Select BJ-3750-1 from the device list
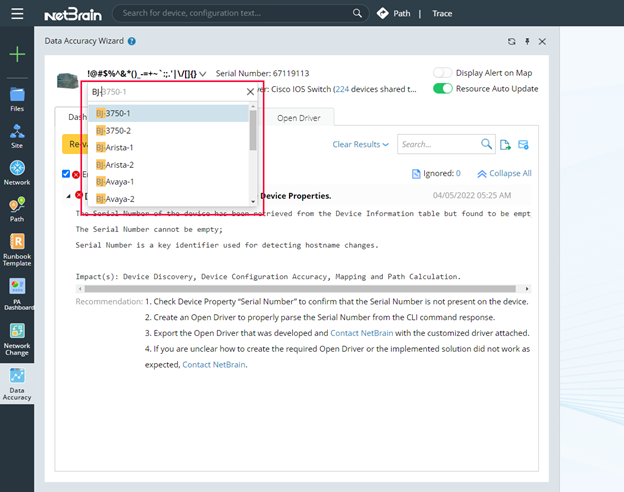 (168, 113)
